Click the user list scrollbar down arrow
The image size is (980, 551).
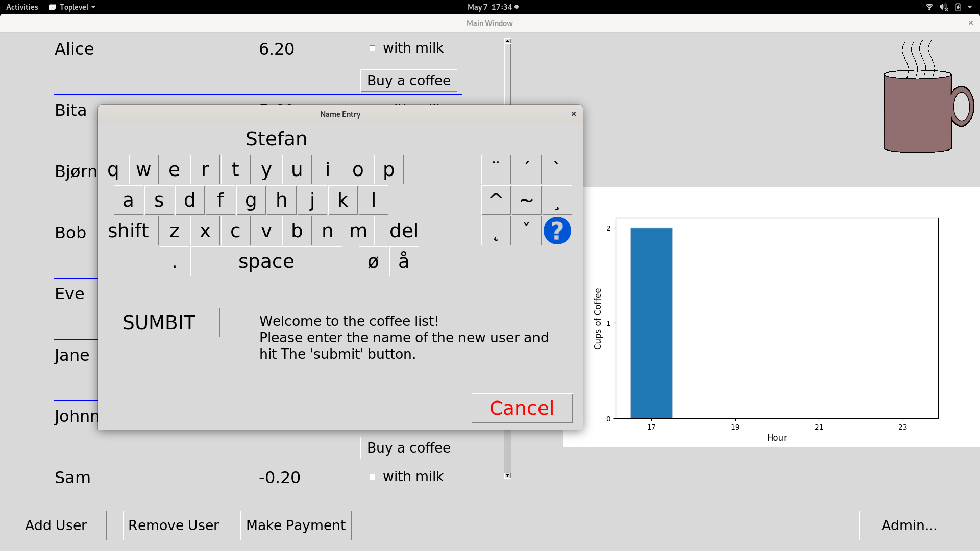[507, 475]
